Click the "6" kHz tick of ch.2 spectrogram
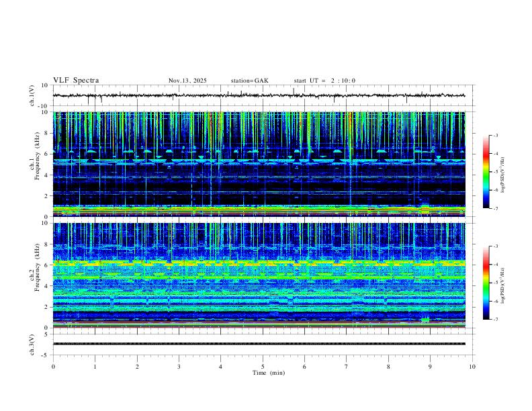532x411 pixels. click(47, 265)
